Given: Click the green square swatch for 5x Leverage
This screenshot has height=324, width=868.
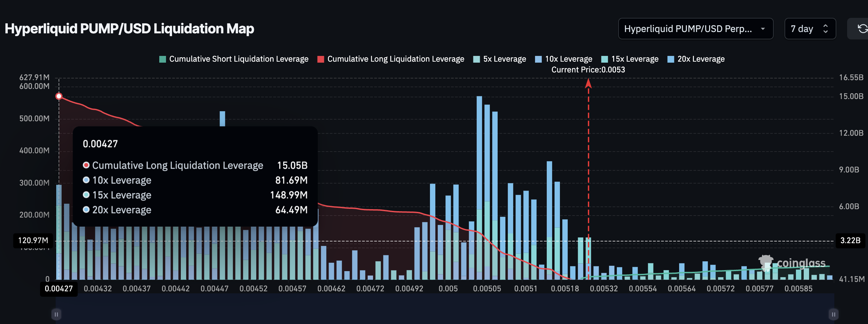Looking at the screenshot, I should [x=477, y=59].
